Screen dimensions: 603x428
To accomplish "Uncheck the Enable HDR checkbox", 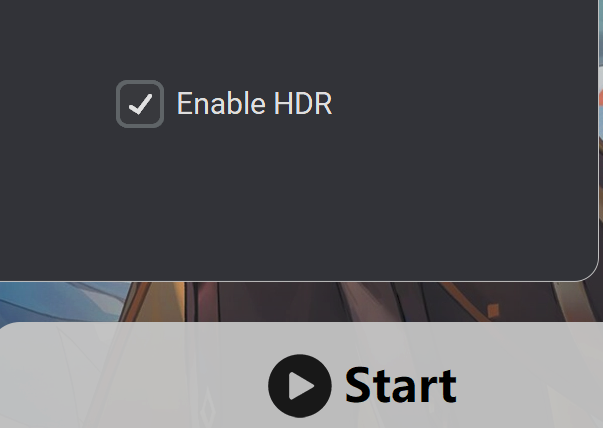I will coord(140,104).
